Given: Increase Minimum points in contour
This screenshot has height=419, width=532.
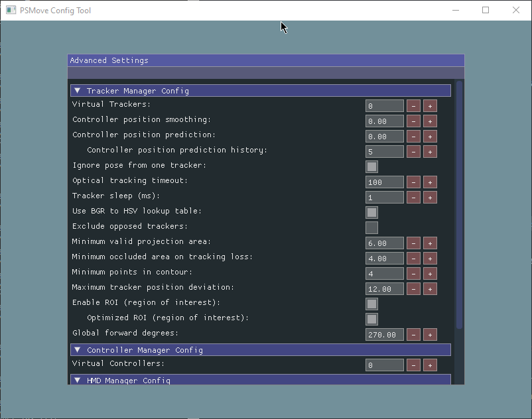Looking at the screenshot, I should pyautogui.click(x=430, y=274).
